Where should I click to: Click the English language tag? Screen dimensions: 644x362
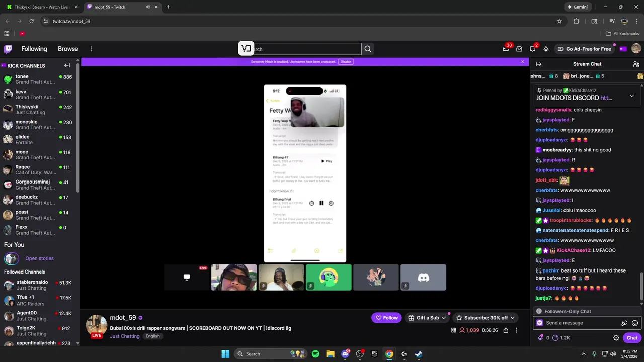pos(153,336)
